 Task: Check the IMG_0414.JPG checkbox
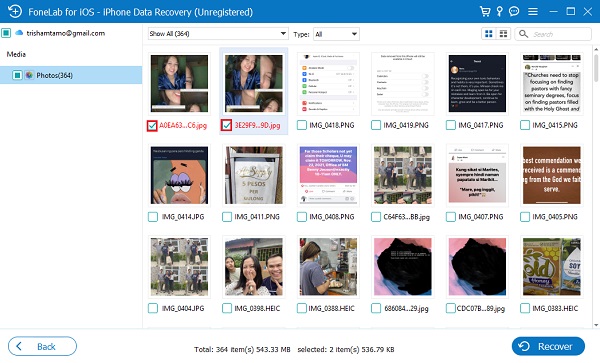pos(153,217)
